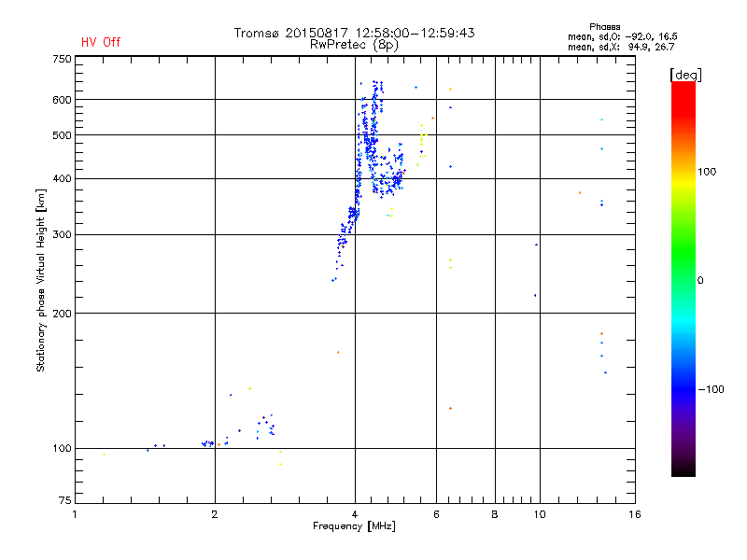The height and width of the screenshot is (560, 747).
Task: Click the y-axis '750' tick label
Action: click(62, 59)
